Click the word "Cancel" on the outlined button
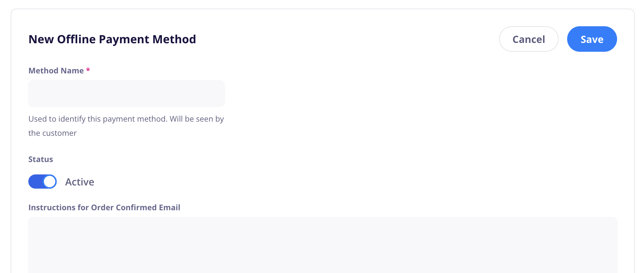644x273 pixels. [529, 39]
